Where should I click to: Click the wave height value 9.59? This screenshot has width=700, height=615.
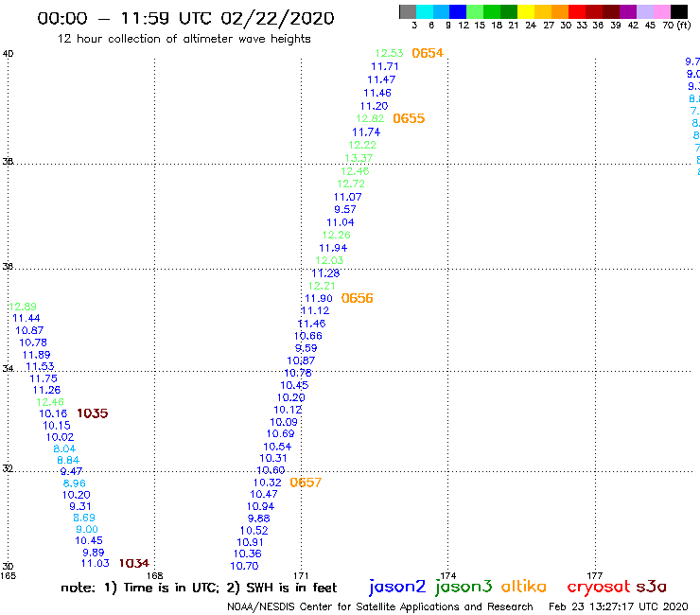[306, 348]
